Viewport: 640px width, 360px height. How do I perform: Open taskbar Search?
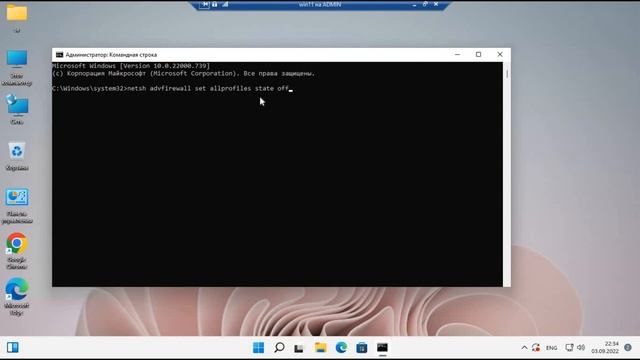point(279,348)
